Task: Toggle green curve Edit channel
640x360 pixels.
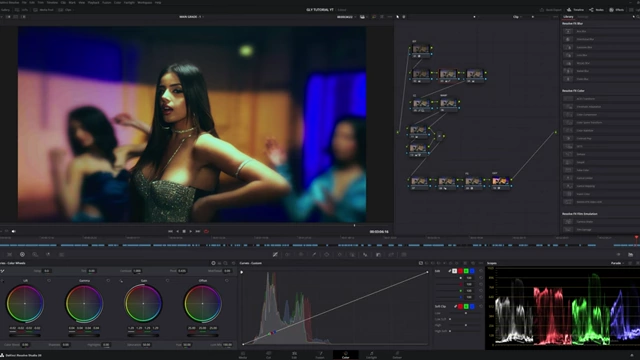Action: tap(466, 271)
